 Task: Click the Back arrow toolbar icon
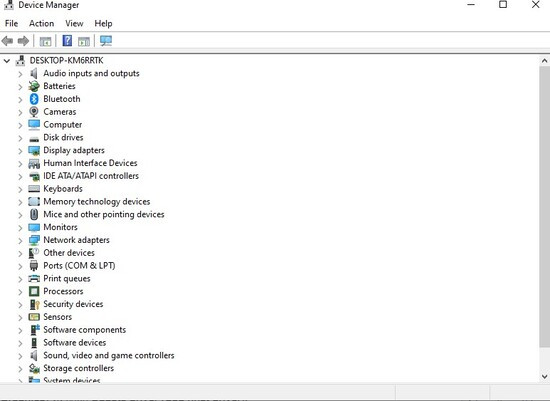pyautogui.click(x=7, y=41)
